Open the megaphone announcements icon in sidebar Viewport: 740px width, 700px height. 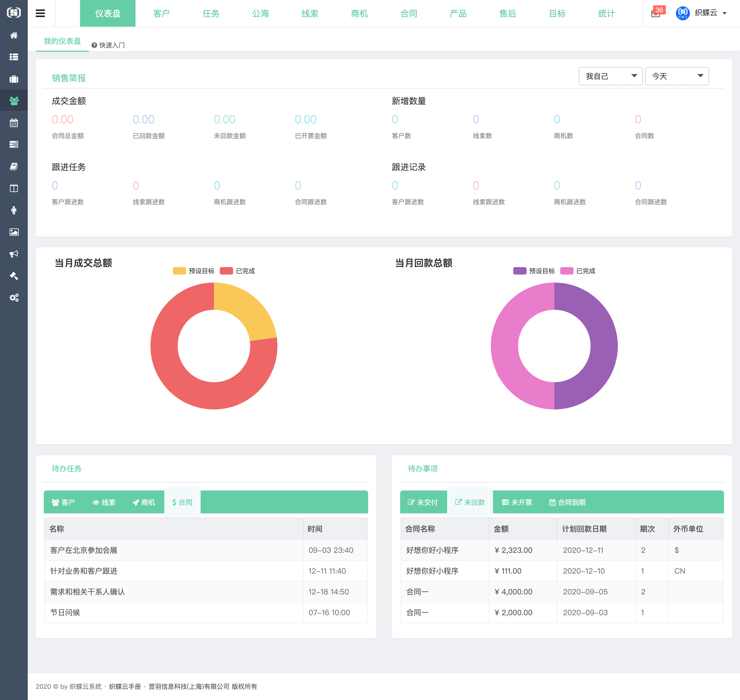click(14, 254)
